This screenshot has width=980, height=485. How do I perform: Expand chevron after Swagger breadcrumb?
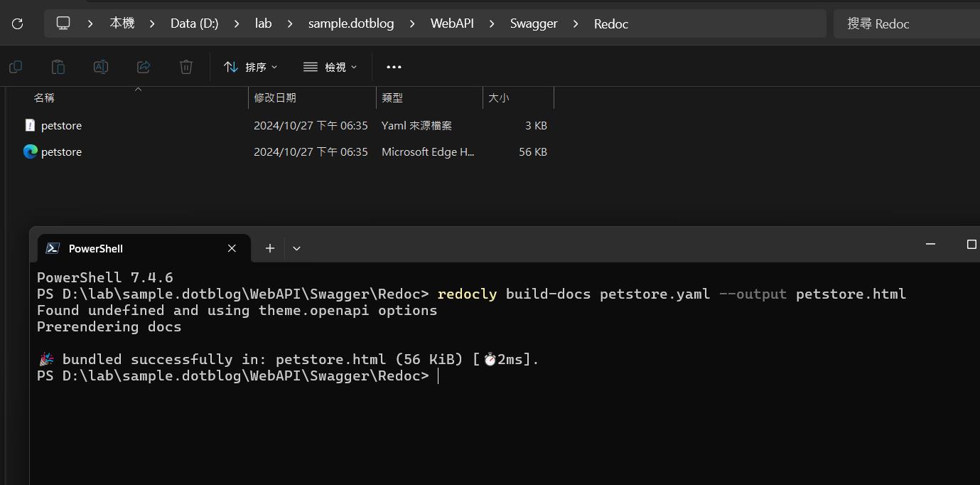click(576, 23)
